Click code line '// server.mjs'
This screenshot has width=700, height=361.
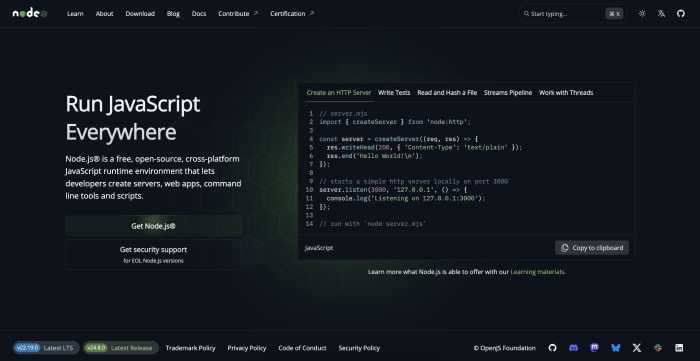coord(343,114)
